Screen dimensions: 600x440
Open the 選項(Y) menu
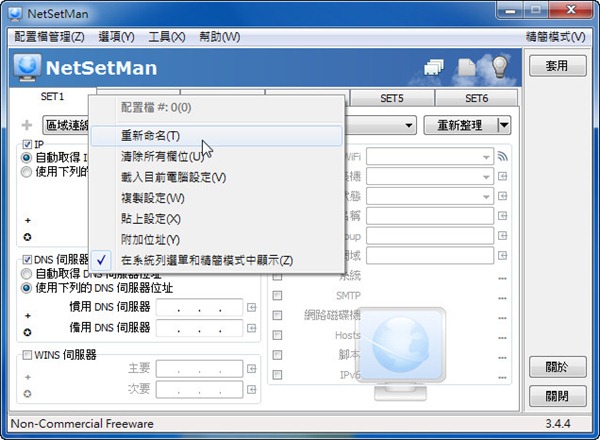(116, 37)
